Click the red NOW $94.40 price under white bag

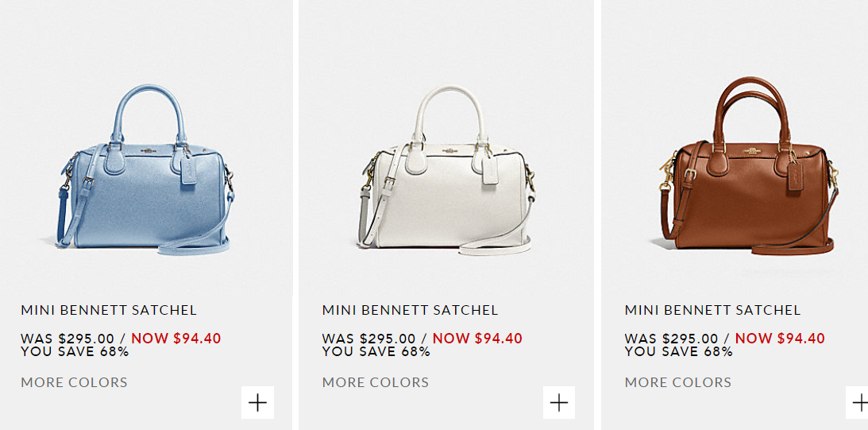point(477,338)
